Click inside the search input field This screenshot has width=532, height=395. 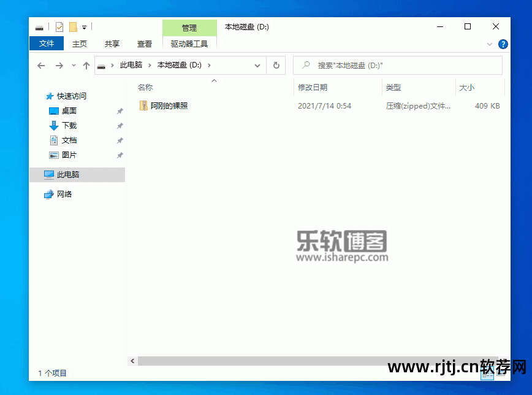point(380,65)
